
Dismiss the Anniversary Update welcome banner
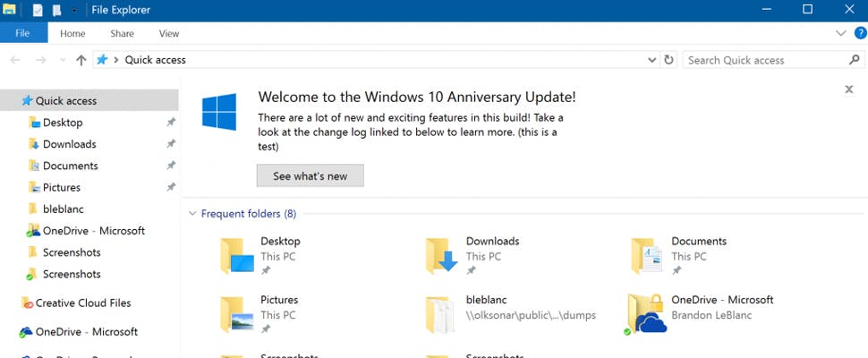(x=849, y=89)
